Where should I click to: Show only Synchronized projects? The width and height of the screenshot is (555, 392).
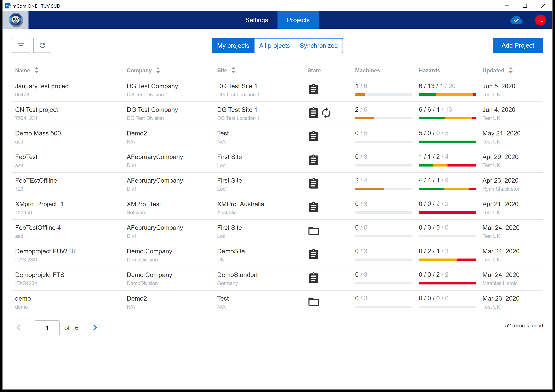pyautogui.click(x=319, y=46)
